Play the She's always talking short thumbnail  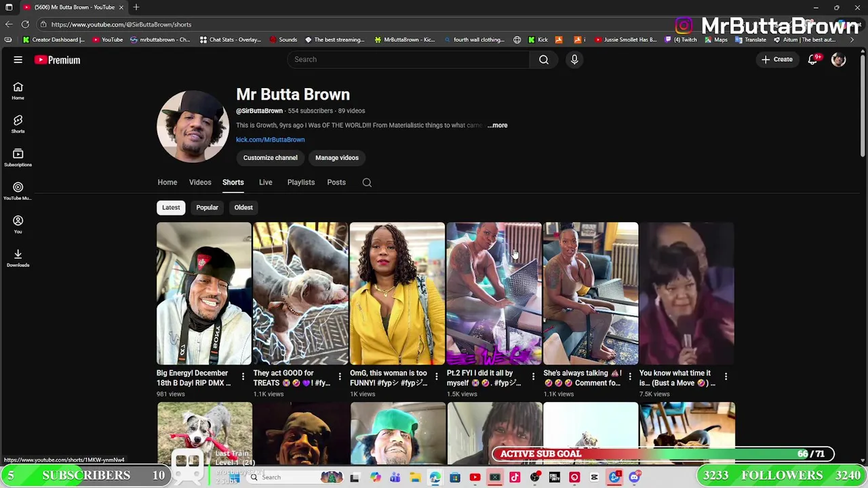coord(591,293)
